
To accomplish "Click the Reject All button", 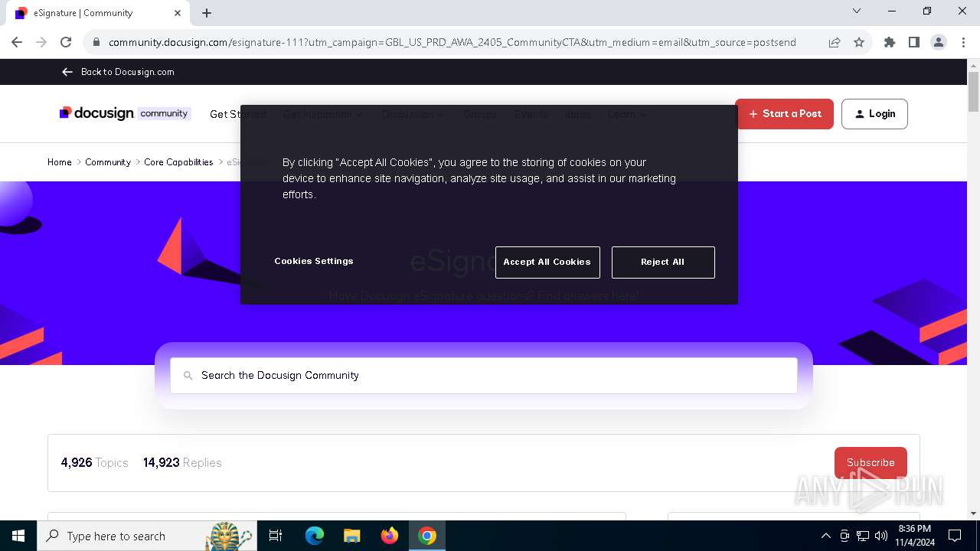I will point(663,262).
